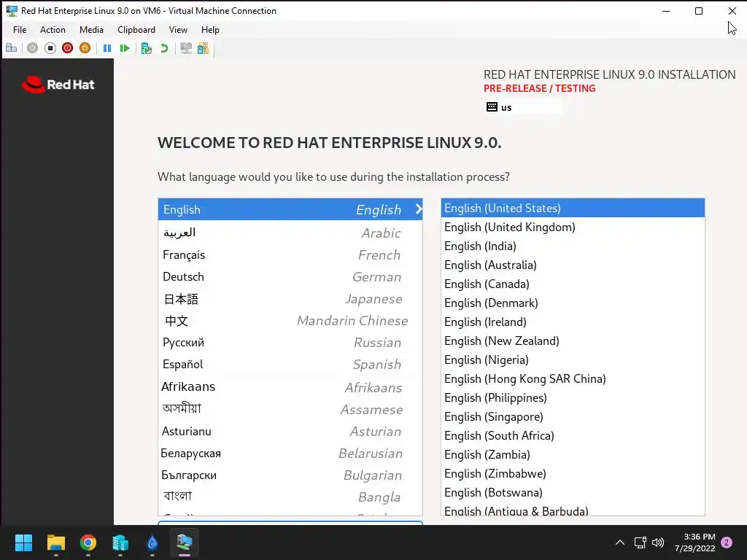Revert the VM with the green undo arrow

click(x=164, y=48)
